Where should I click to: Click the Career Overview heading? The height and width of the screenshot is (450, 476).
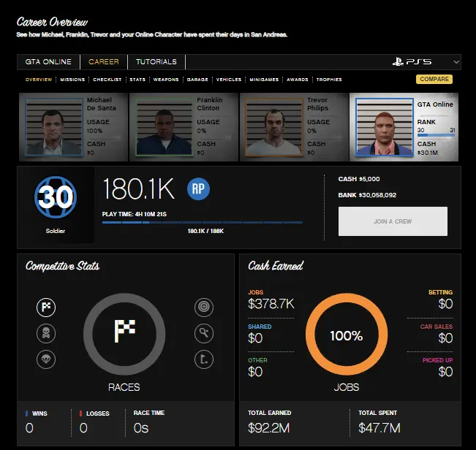(x=52, y=22)
